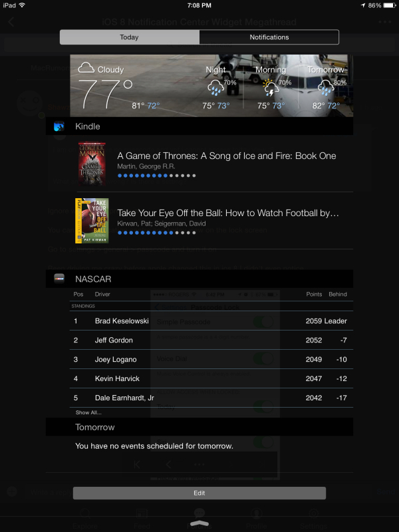Tap the Kindle app icon in widget header

click(x=59, y=126)
